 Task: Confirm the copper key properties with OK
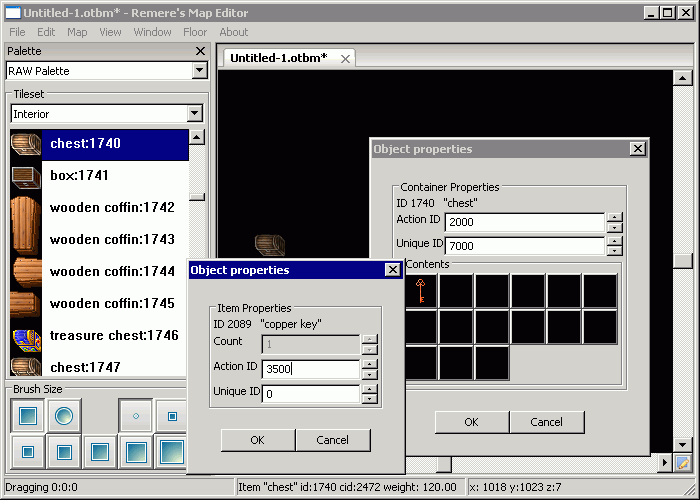coord(258,440)
